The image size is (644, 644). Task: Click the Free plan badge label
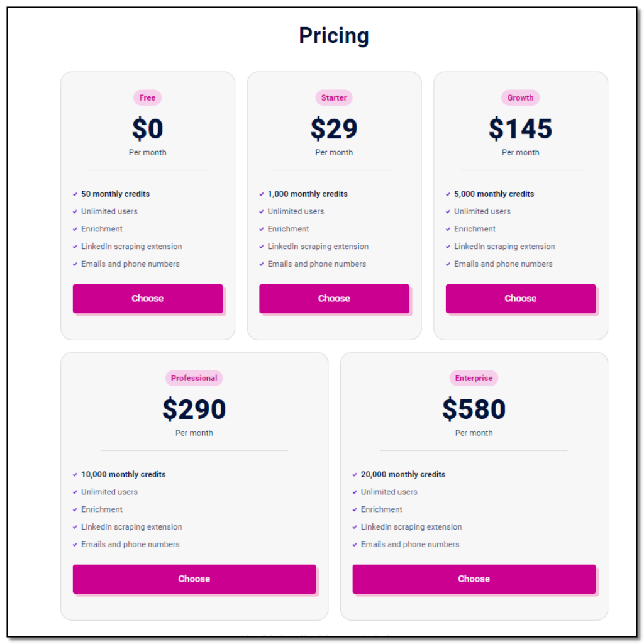147,97
